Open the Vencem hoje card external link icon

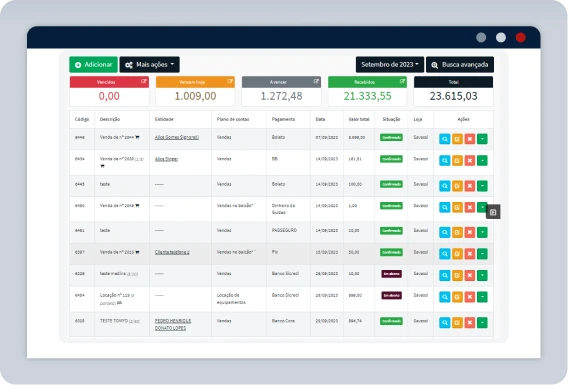pyautogui.click(x=230, y=81)
